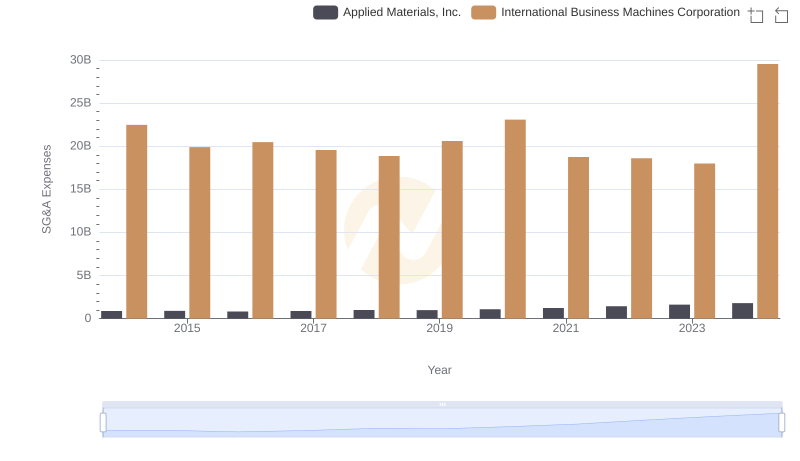Click the Applied Materials dark legend swatch
This screenshot has width=800, height=461.
click(326, 12)
